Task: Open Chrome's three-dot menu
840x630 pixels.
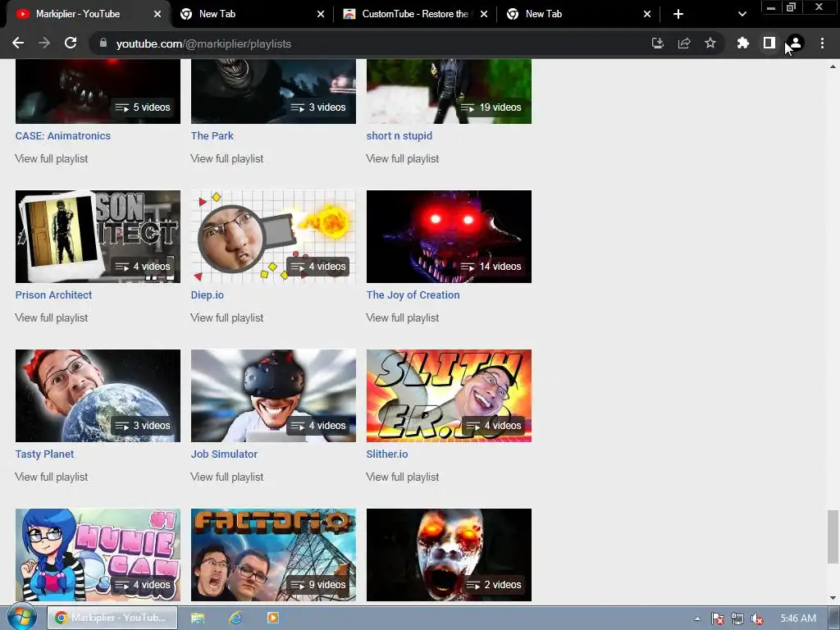Action: pyautogui.click(x=822, y=43)
